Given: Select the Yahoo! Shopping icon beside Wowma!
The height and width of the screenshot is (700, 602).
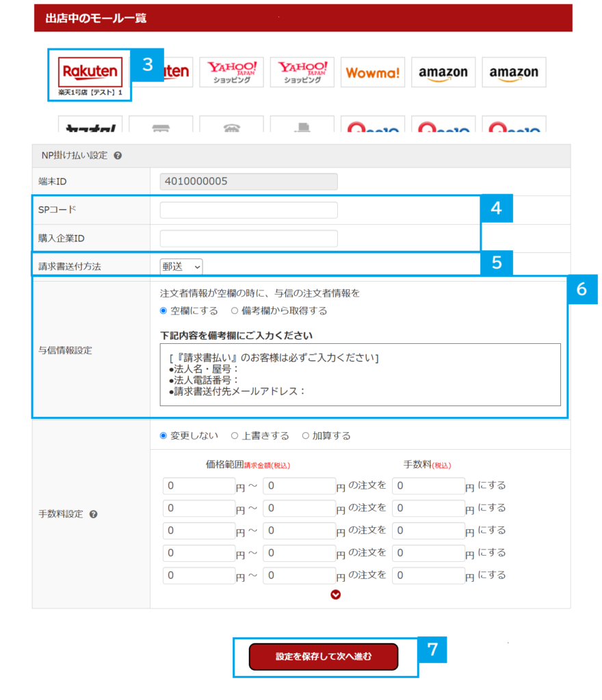Looking at the screenshot, I should 302,72.
